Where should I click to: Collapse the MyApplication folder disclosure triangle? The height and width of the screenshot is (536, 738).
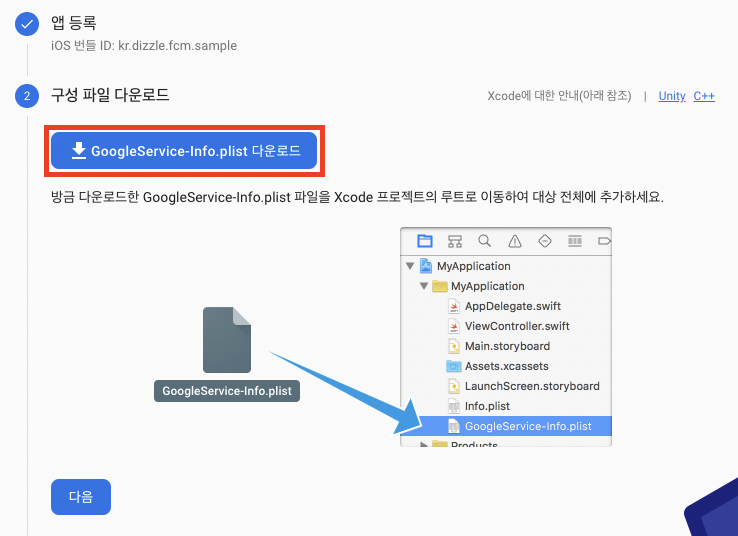pos(424,286)
